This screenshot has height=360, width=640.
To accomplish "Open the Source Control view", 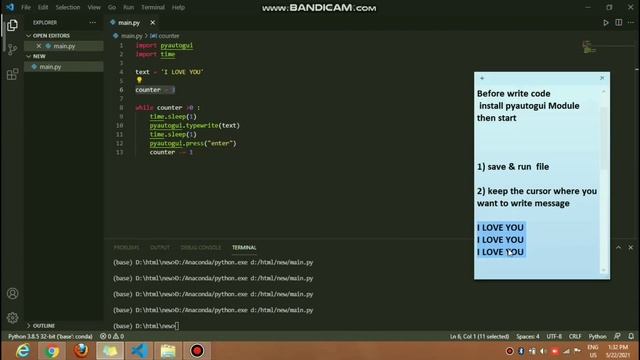I will (x=12, y=49).
